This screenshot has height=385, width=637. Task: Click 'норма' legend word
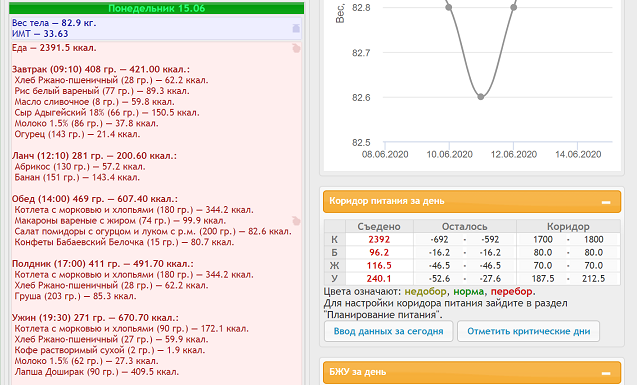468,292
